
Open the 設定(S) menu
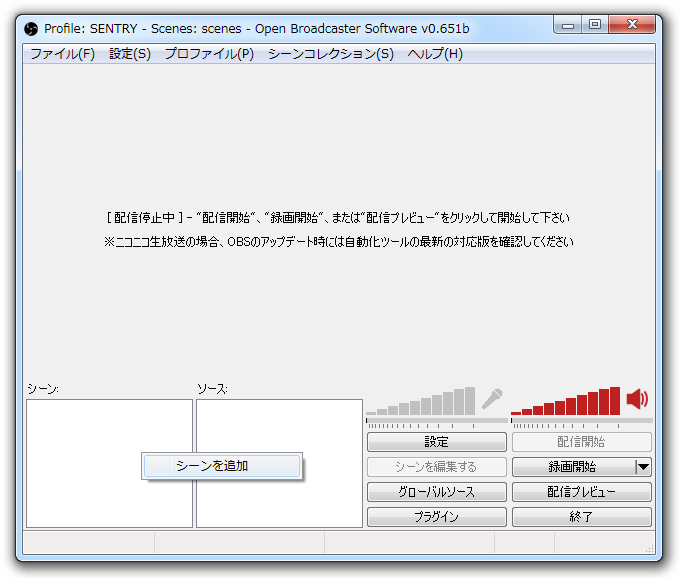point(130,54)
